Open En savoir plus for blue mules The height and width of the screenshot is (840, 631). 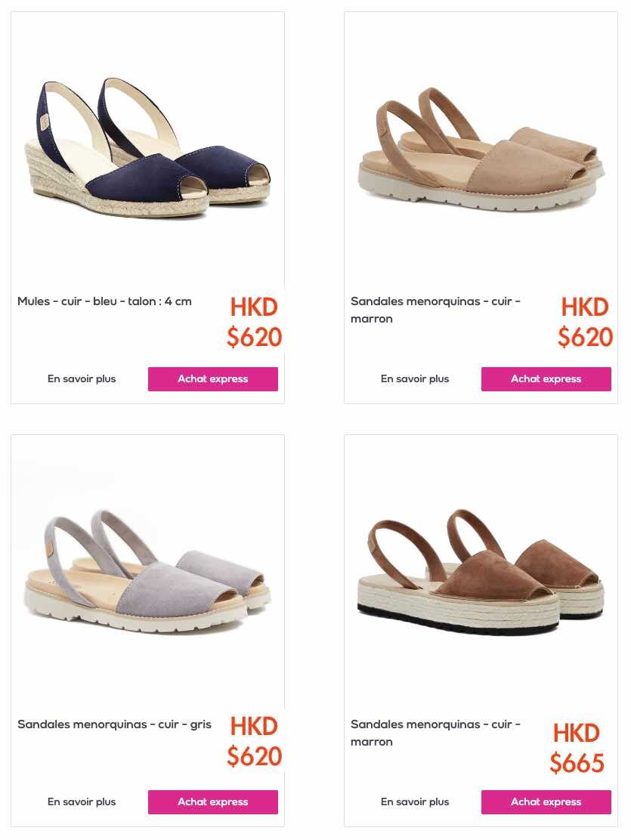tap(82, 378)
